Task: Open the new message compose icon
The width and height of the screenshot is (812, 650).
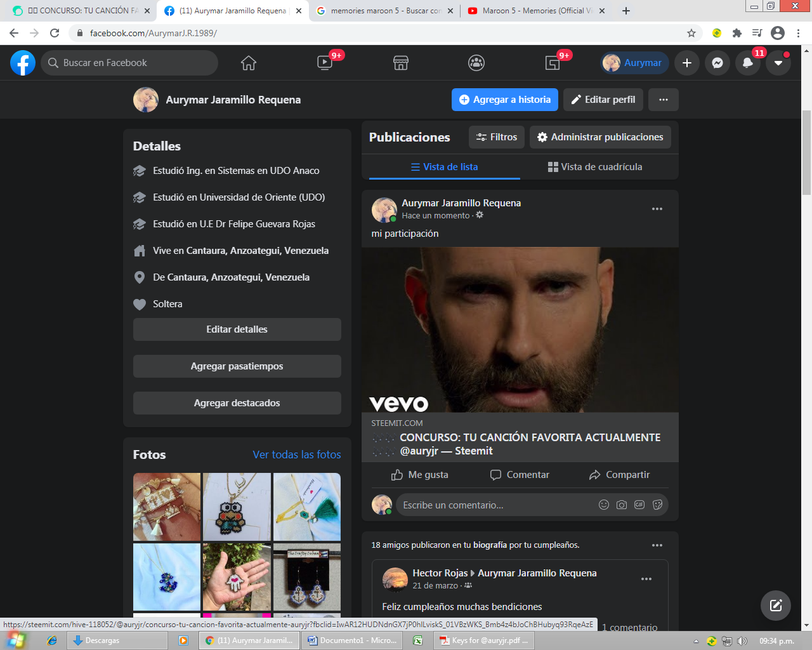Action: [776, 605]
